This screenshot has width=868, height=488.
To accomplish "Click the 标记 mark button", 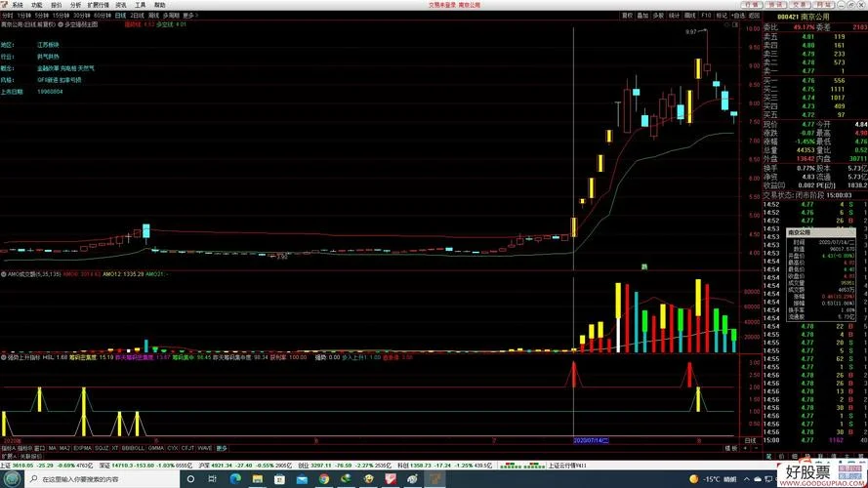I will [x=722, y=16].
